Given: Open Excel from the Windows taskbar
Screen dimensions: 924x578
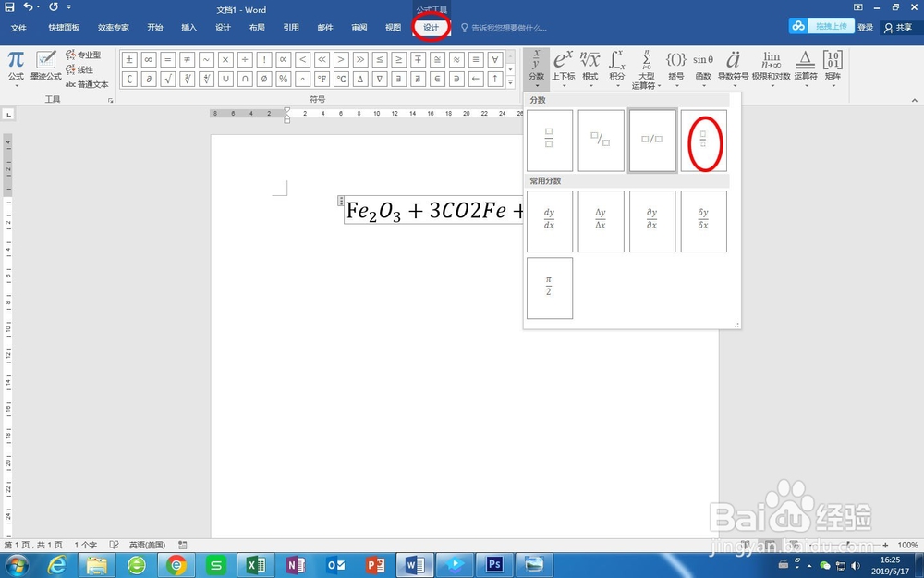Looking at the screenshot, I should click(x=255, y=565).
